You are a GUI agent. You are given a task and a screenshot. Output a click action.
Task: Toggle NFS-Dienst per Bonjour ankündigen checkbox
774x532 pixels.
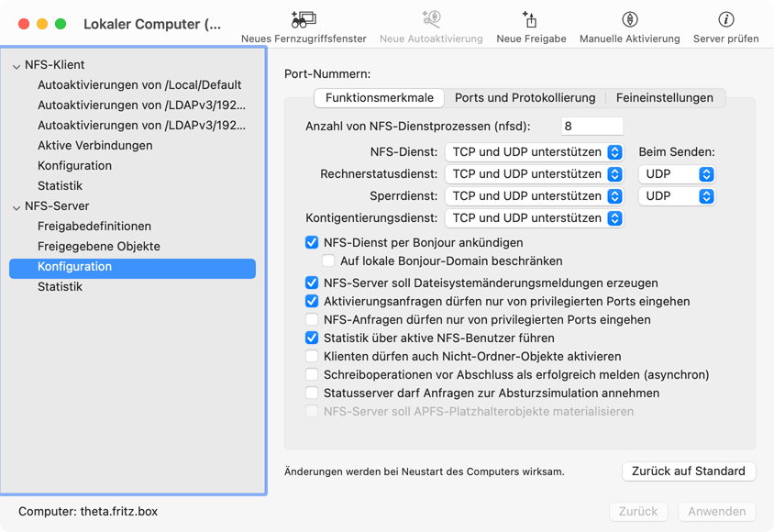tap(312, 243)
